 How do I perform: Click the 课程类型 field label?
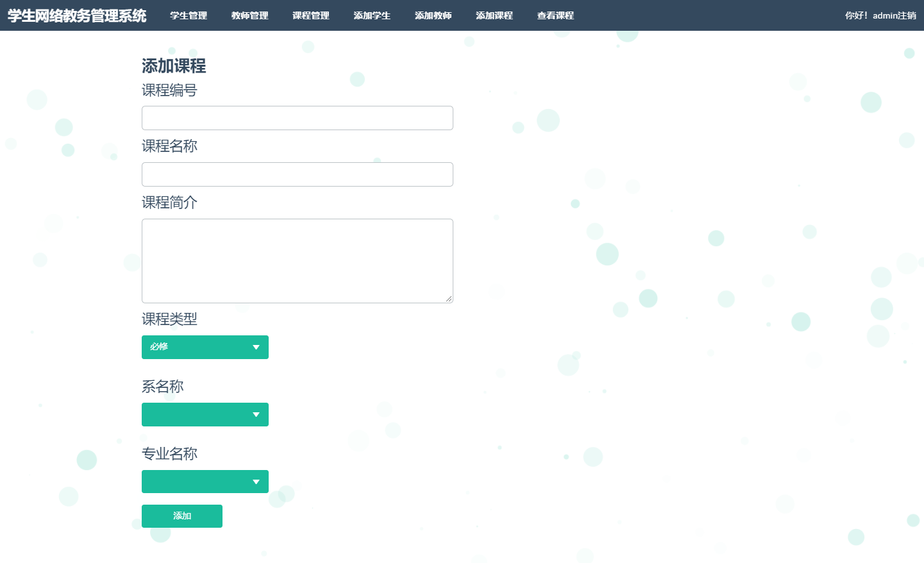pos(169,319)
